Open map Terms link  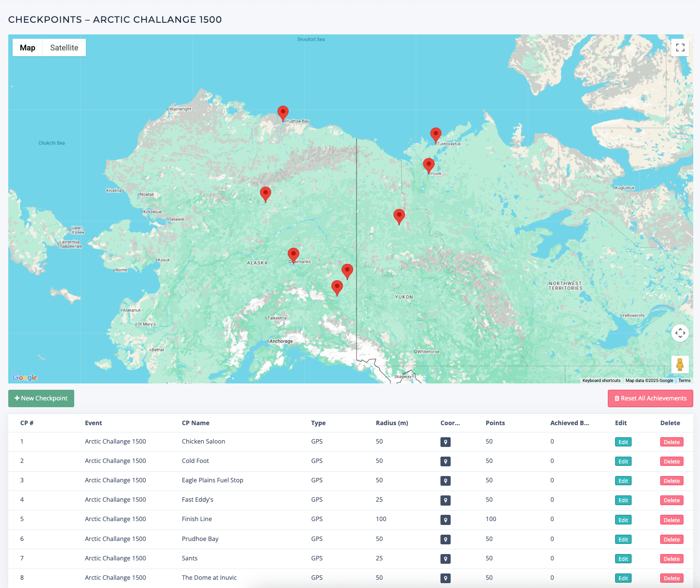(684, 381)
